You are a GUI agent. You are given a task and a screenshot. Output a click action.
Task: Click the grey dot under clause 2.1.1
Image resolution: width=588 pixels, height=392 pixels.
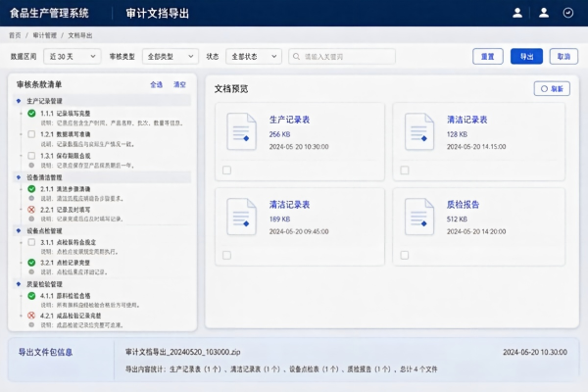tap(31, 198)
